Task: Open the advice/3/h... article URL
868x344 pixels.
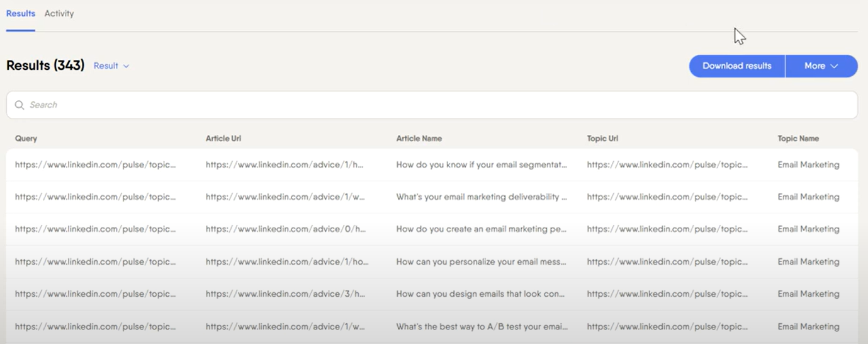Action: point(286,294)
